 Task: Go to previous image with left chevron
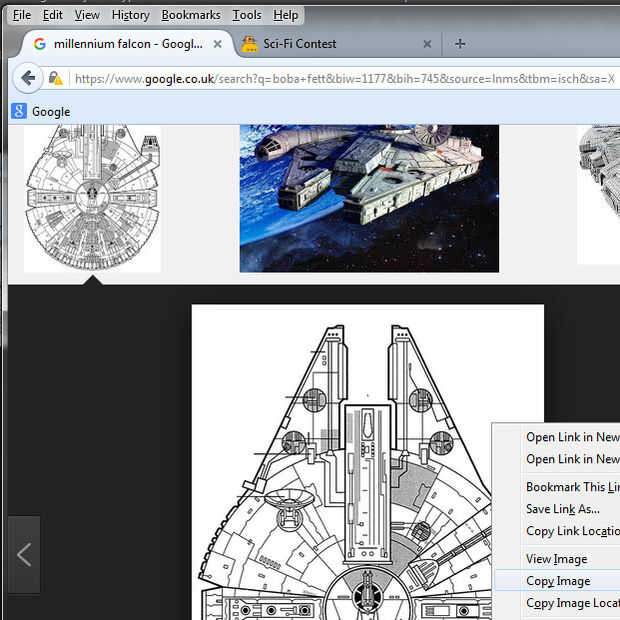point(24,554)
